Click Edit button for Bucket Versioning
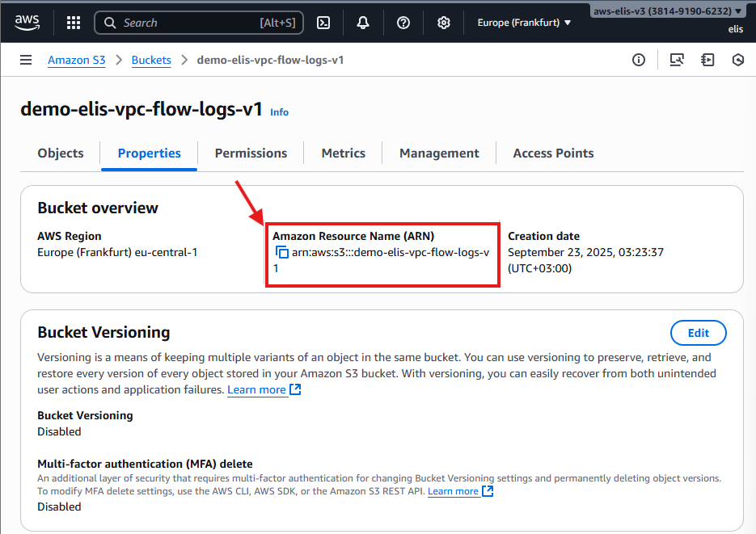The height and width of the screenshot is (534, 756). click(698, 333)
